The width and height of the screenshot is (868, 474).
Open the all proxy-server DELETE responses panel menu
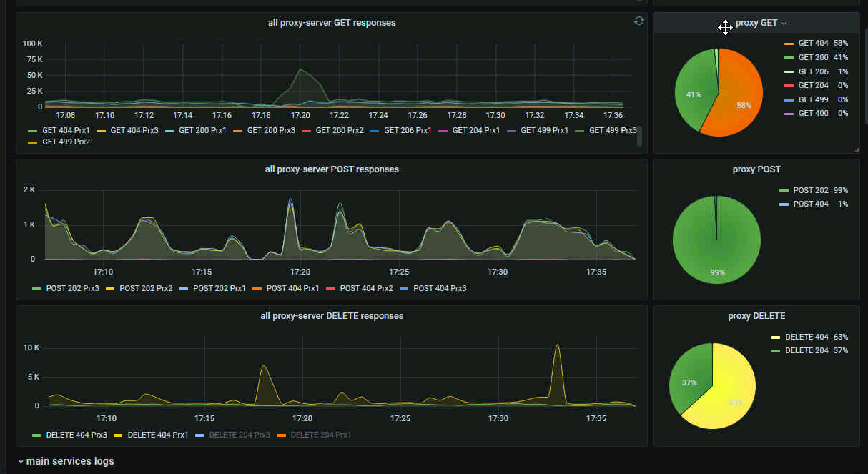coord(332,316)
